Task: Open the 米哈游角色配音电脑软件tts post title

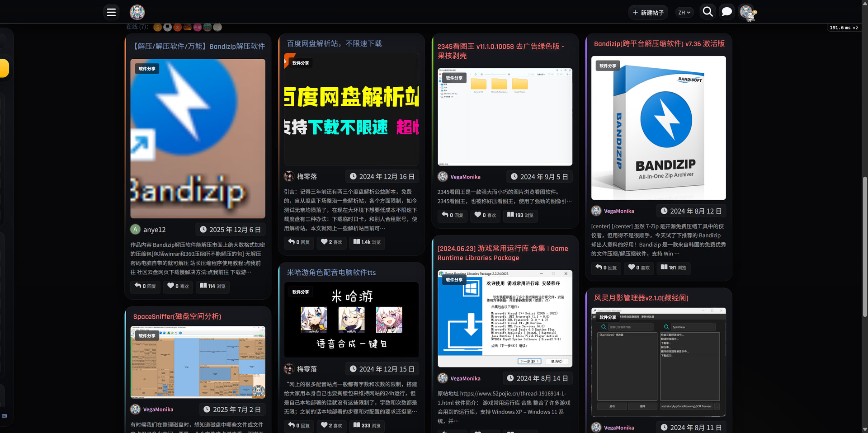Action: [x=331, y=273]
